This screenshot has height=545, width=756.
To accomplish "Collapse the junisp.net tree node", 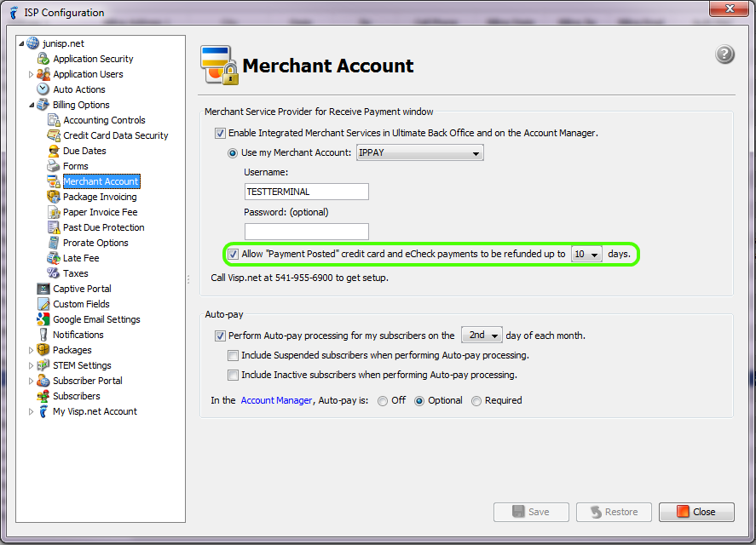I will point(21,43).
